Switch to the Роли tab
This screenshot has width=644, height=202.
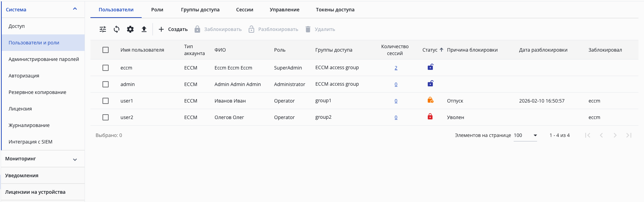[157, 10]
